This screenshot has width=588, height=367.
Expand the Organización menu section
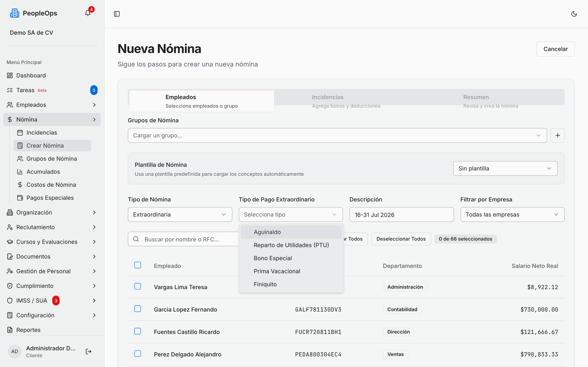[x=52, y=212]
